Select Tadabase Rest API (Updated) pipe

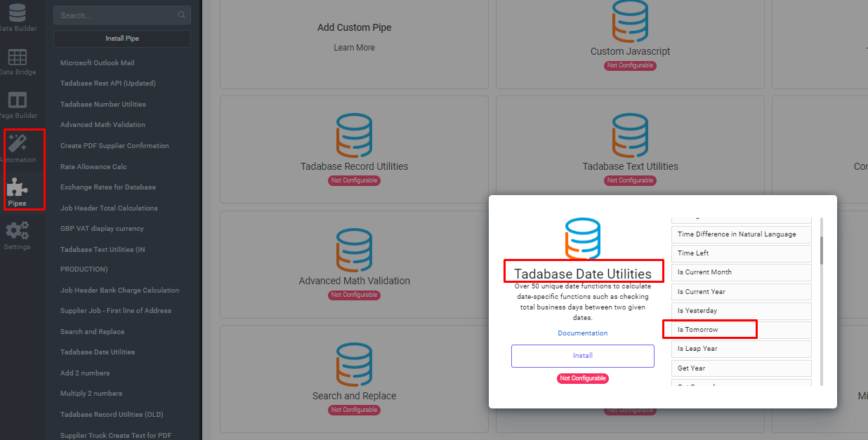click(x=108, y=84)
